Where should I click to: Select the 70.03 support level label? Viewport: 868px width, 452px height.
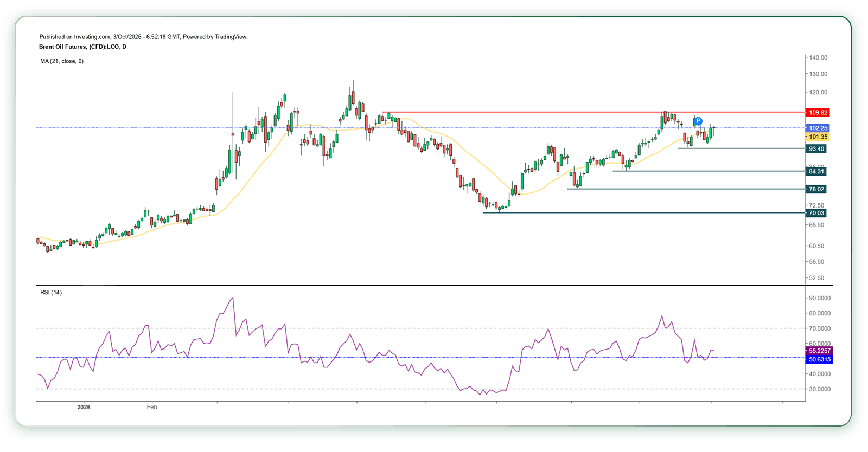click(816, 213)
